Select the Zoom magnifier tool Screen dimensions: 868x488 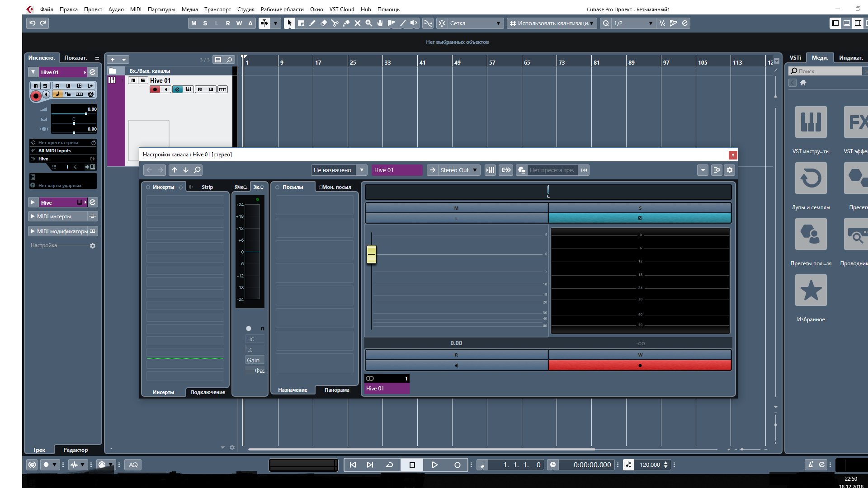[369, 23]
